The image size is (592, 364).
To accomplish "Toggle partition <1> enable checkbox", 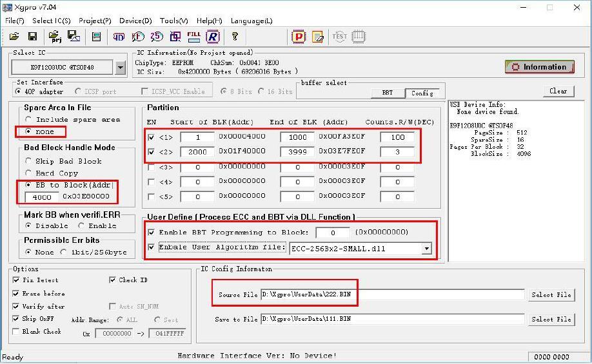I will click(x=151, y=137).
